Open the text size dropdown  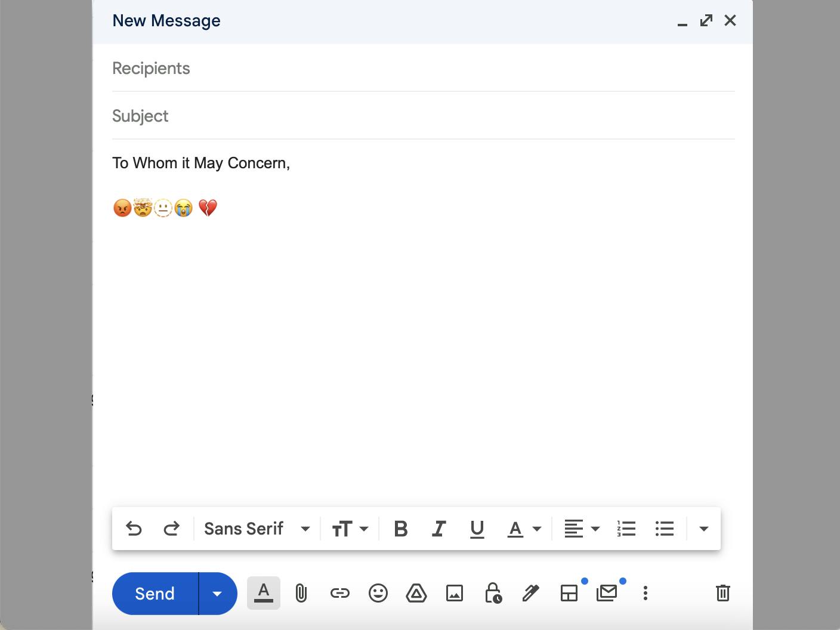[350, 529]
